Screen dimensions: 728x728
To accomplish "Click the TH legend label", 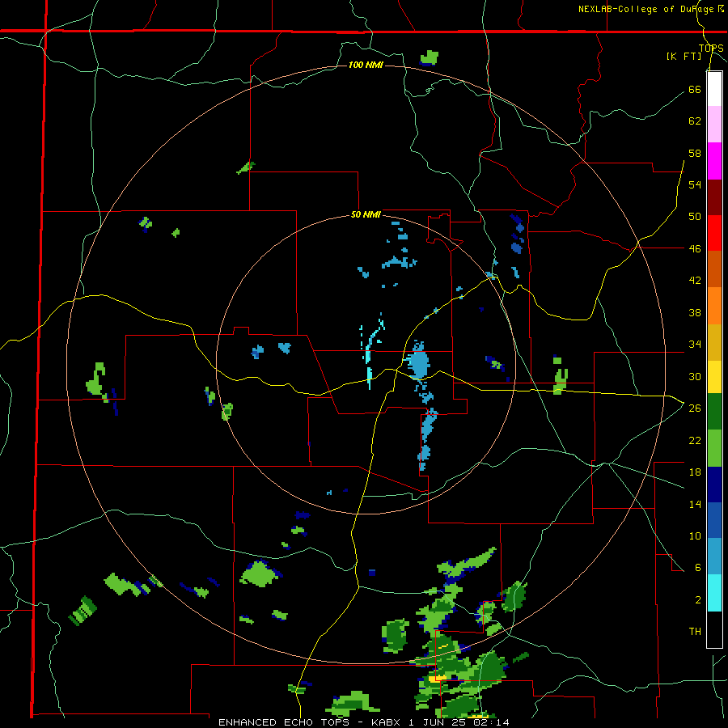I will click(695, 631).
